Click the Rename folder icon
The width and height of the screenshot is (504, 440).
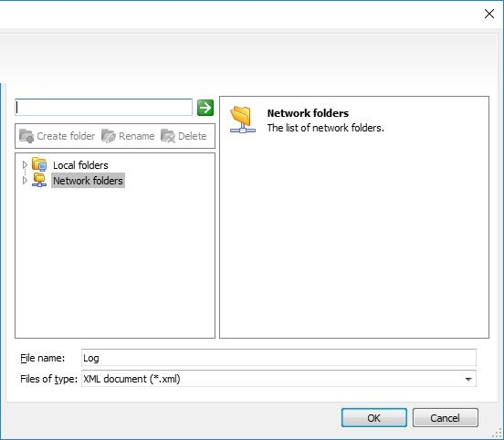pos(109,136)
